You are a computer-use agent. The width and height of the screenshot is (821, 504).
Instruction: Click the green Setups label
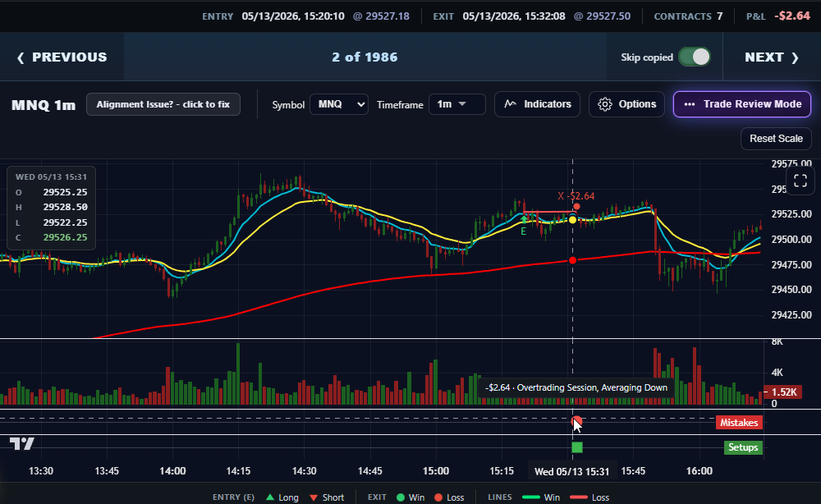[743, 447]
